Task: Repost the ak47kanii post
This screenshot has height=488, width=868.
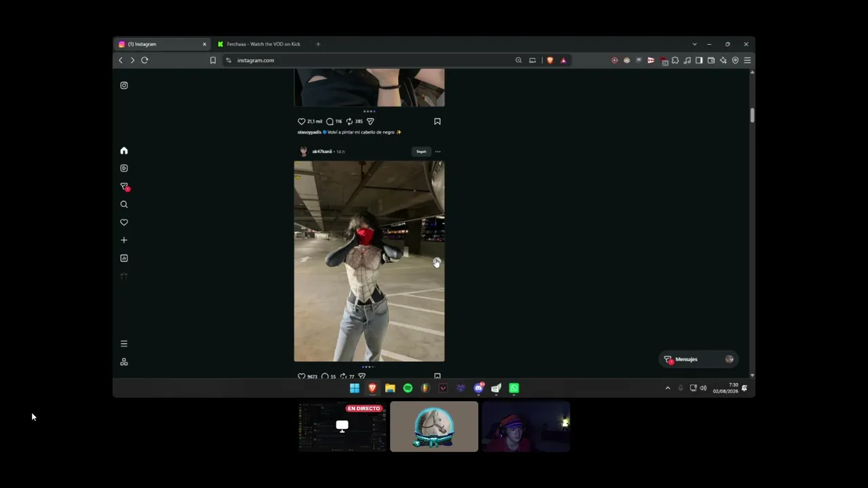Action: click(343, 376)
